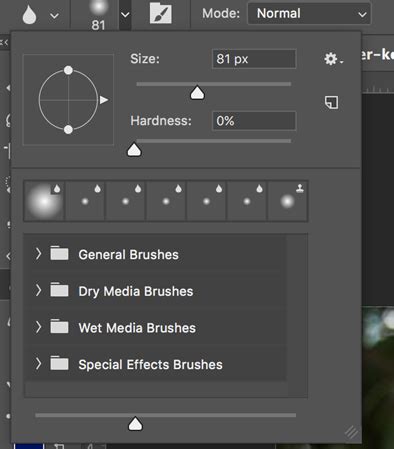Select the last recent brush with stamp icon
Image resolution: width=394 pixels, height=449 pixels.
coord(288,201)
